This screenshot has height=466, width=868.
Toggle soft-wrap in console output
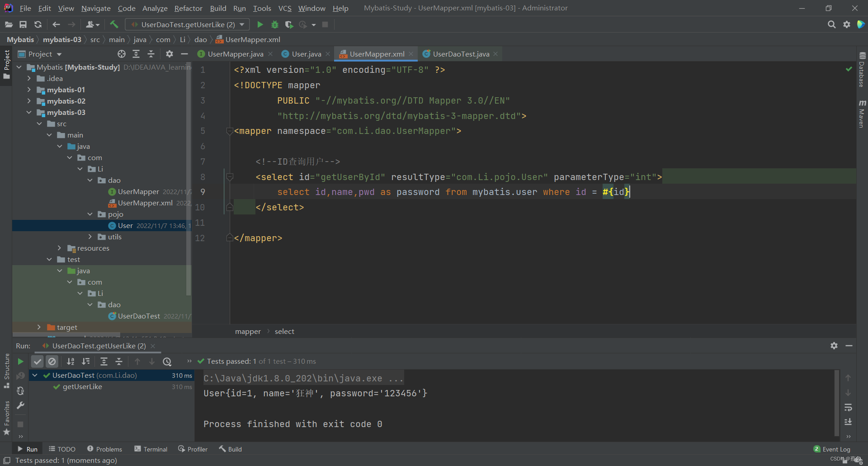pos(848,407)
